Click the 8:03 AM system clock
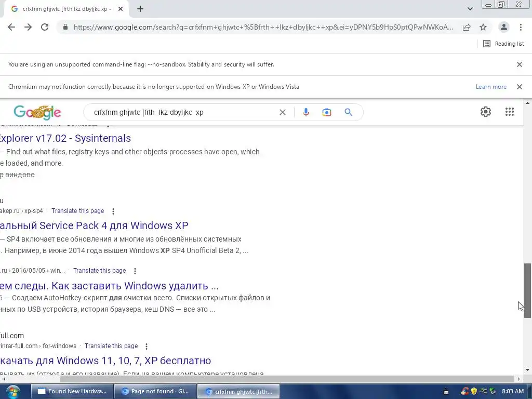The width and height of the screenshot is (532, 399). pyautogui.click(x=513, y=392)
